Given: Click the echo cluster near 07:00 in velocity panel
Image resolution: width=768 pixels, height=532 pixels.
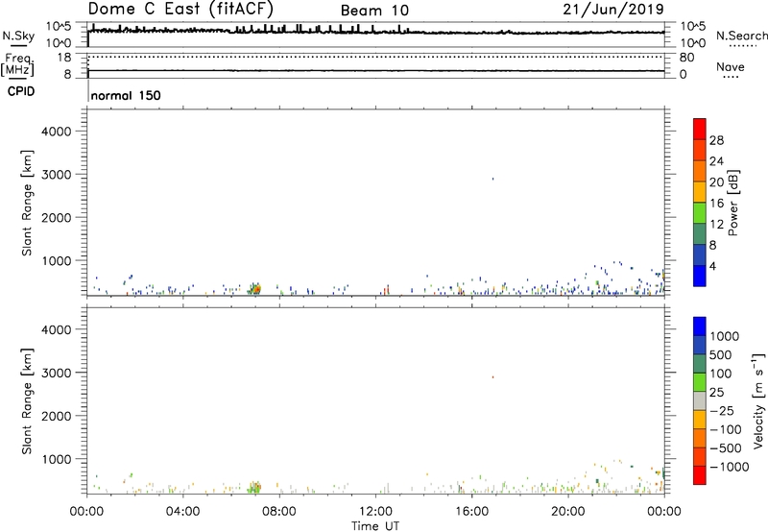Looking at the screenshot, I should pos(254,487).
